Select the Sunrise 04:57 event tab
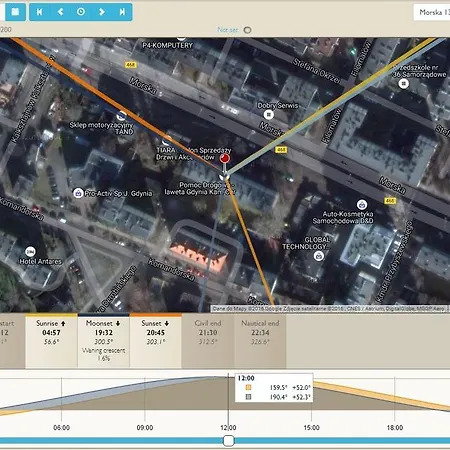Viewport: 450px width, 450px height. (51, 340)
